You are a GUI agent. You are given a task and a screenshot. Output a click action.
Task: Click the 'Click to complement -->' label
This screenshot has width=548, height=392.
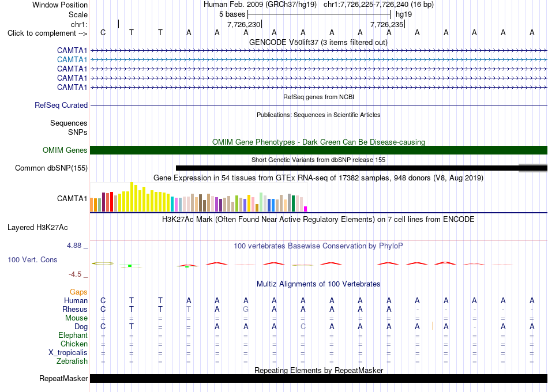[47, 33]
